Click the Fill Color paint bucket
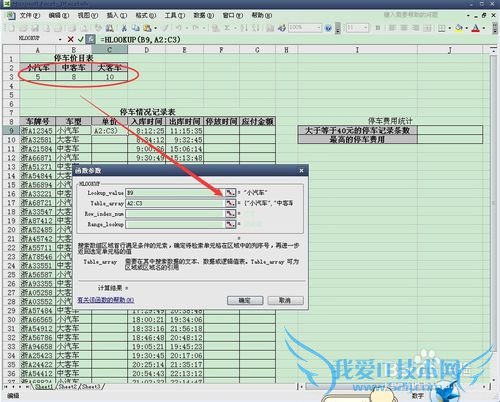The width and height of the screenshot is (500, 402). 459,28
